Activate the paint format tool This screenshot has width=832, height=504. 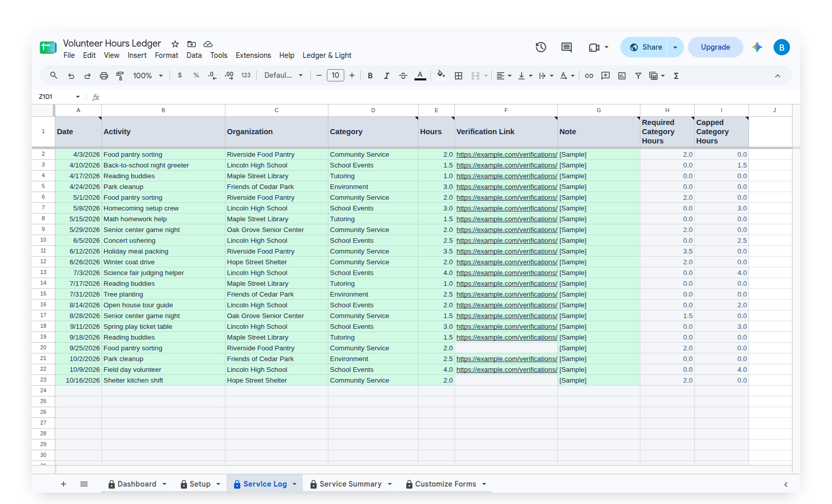[120, 76]
